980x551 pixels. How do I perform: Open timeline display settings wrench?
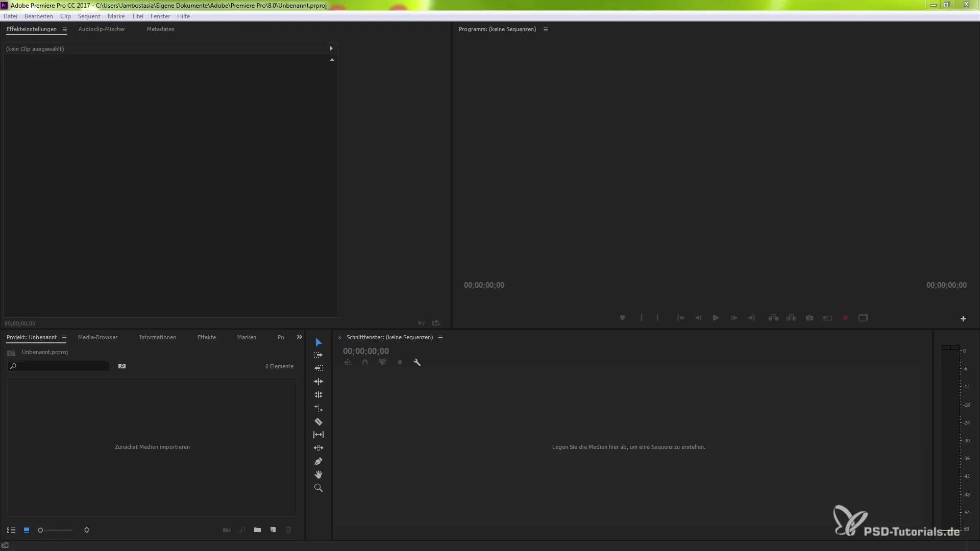(x=417, y=363)
